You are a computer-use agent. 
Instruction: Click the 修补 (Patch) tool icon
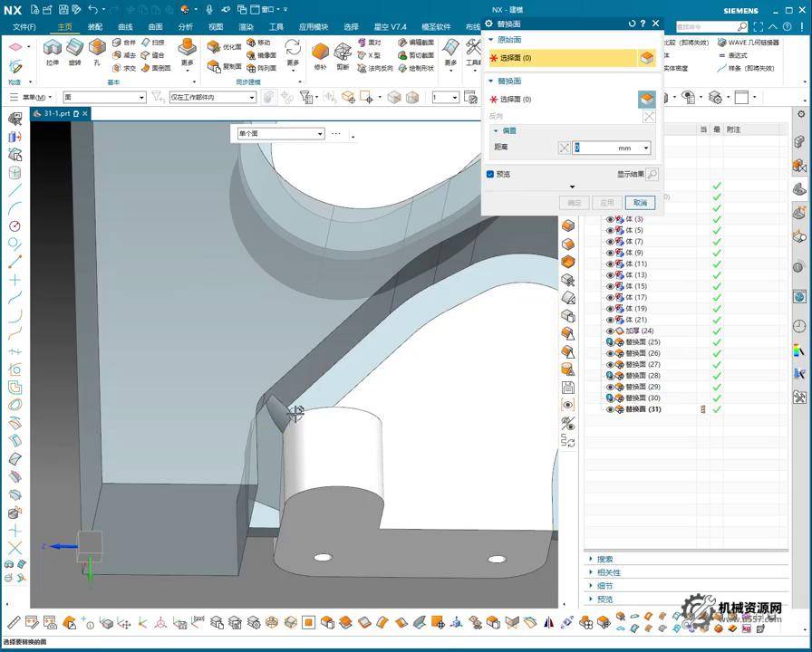(320, 53)
